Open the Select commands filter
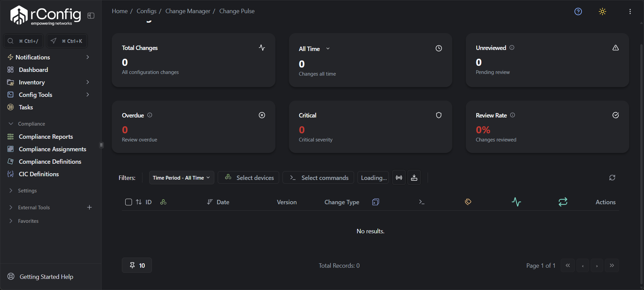This screenshot has height=290, width=644. pos(318,178)
